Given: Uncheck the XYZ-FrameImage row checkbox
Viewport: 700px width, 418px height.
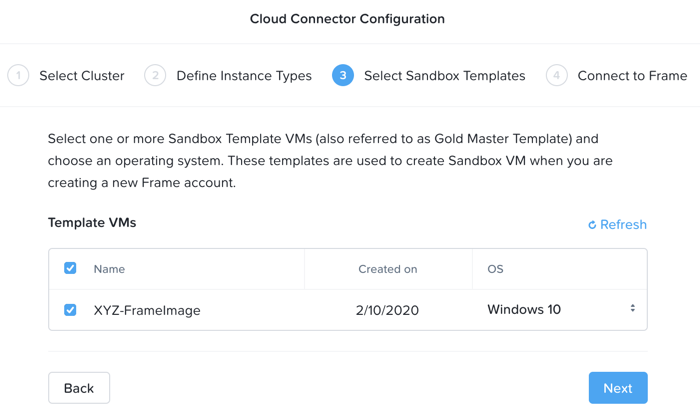Looking at the screenshot, I should [70, 309].
